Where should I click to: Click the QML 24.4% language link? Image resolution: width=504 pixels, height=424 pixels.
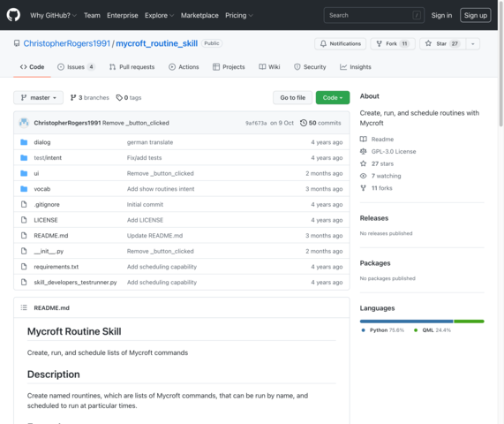[433, 330]
